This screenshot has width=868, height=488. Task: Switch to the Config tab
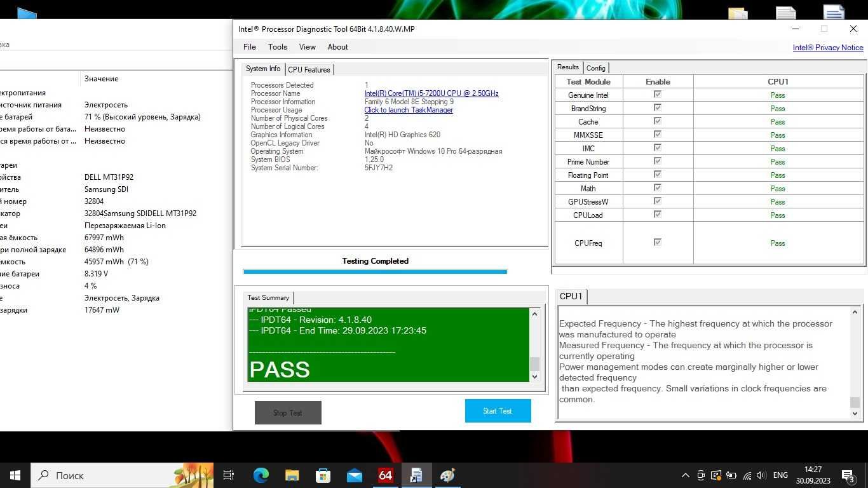pos(595,68)
